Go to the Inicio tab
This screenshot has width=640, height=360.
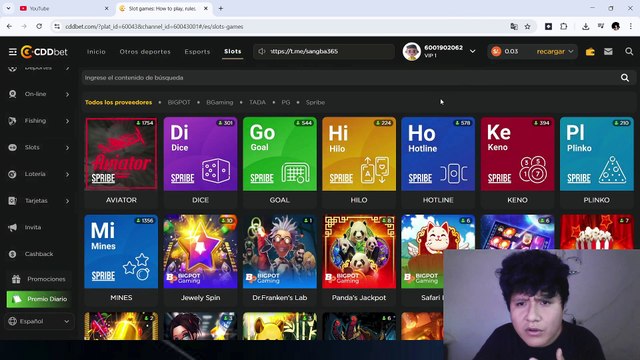96,52
